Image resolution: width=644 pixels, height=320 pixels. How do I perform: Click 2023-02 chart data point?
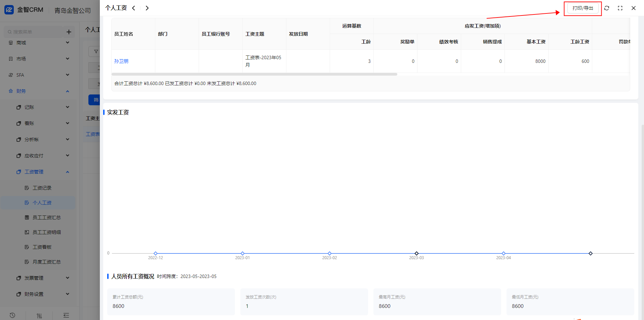tap(329, 253)
